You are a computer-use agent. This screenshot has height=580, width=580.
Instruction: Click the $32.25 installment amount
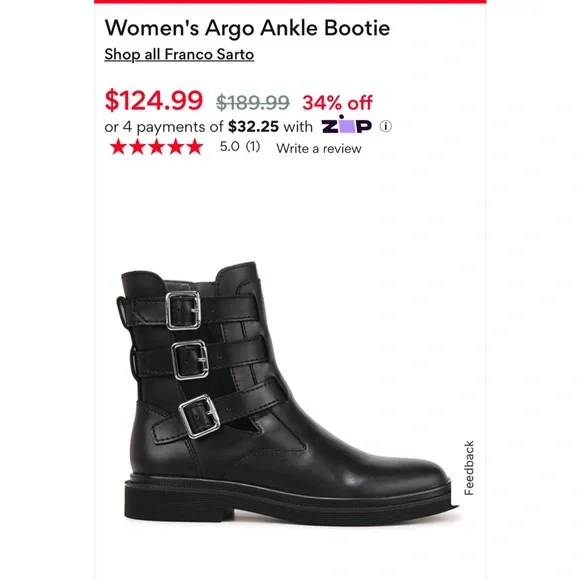tap(253, 127)
